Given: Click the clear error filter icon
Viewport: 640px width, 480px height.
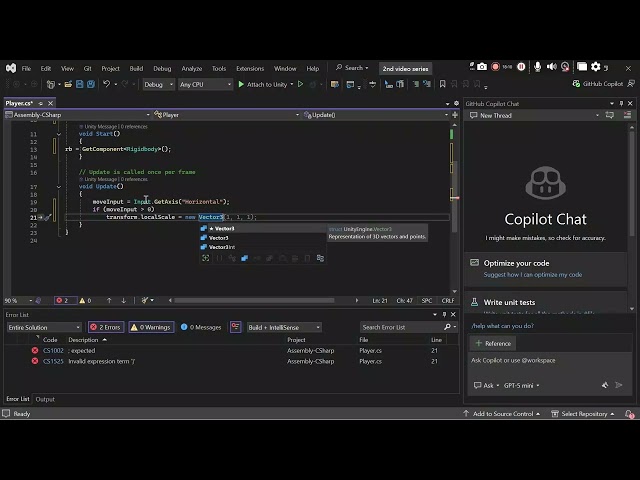Looking at the screenshot, I should click(236, 327).
